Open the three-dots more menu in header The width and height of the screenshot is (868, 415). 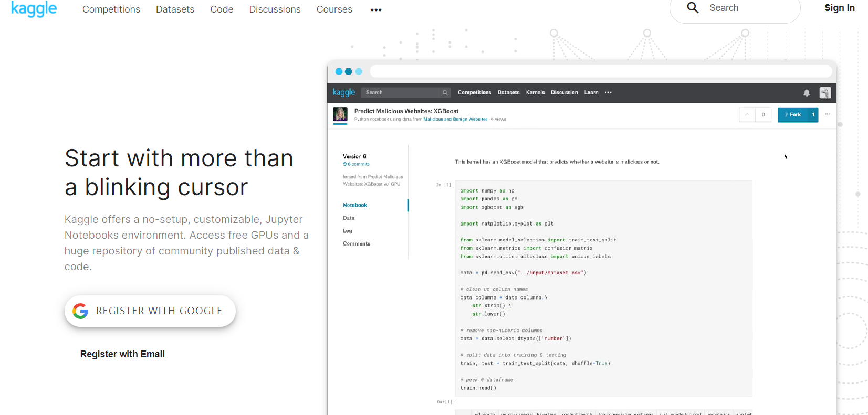[x=376, y=10]
